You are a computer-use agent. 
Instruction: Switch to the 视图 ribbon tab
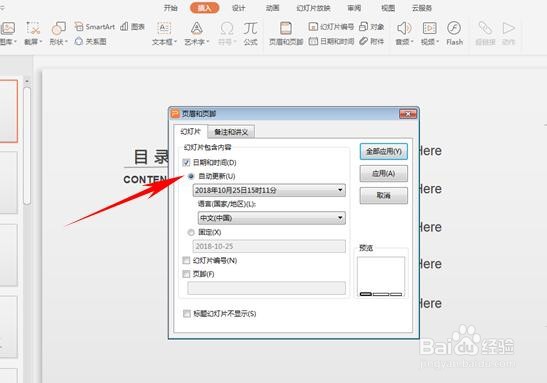[388, 8]
